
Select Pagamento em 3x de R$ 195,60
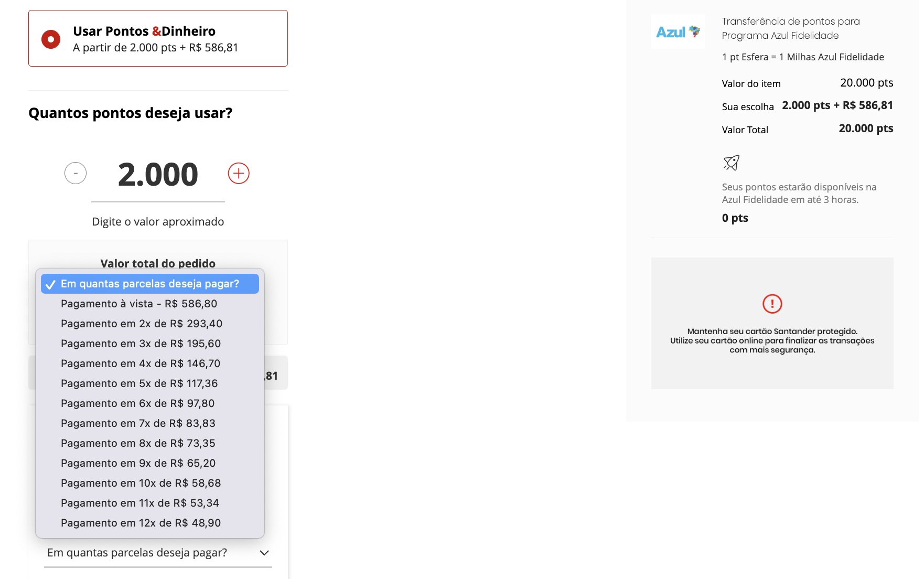pyautogui.click(x=150, y=344)
